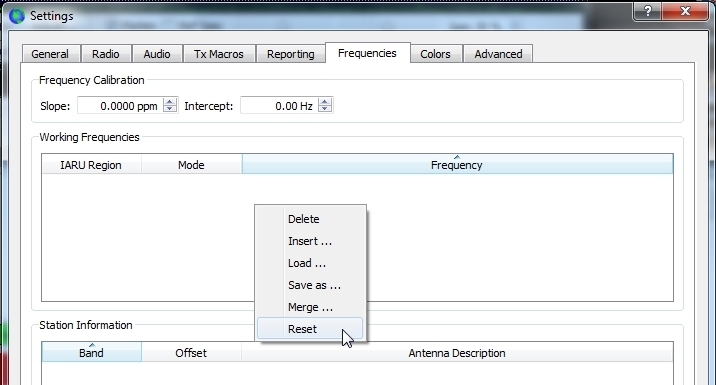Image resolution: width=716 pixels, height=385 pixels.
Task: Open the Colors tab
Action: point(435,54)
